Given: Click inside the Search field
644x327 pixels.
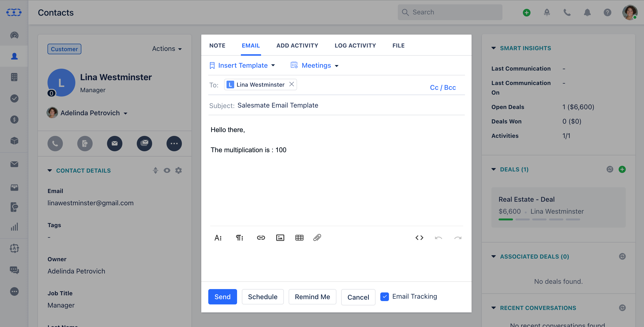Looking at the screenshot, I should coord(450,12).
